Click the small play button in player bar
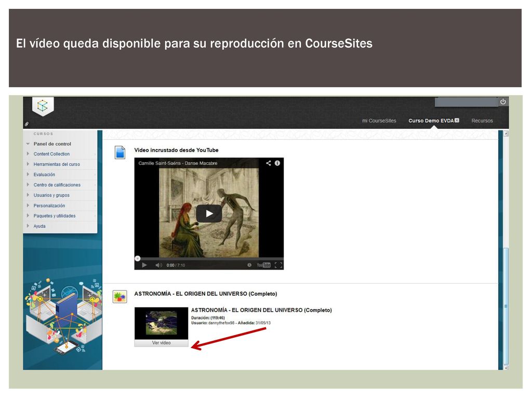Screen dimensions: 532x399 pos(144,265)
